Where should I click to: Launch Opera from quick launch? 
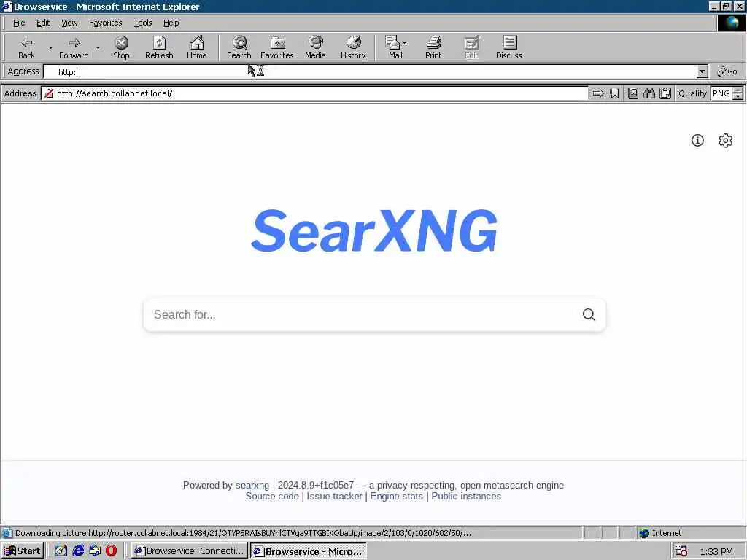point(111,551)
